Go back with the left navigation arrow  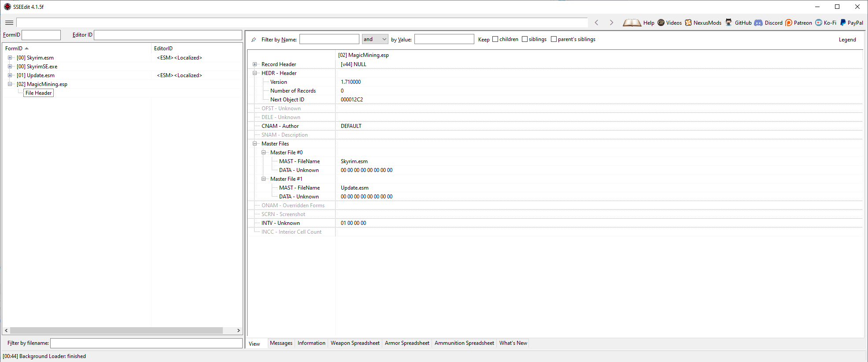click(x=597, y=22)
